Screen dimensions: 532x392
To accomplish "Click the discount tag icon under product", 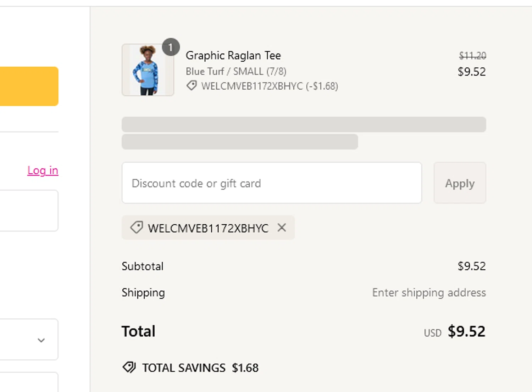I will point(192,86).
